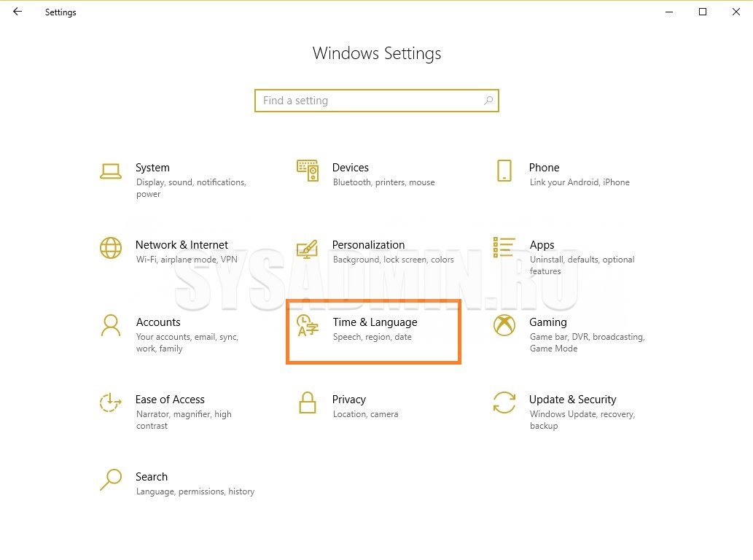Go back using the back arrow

click(17, 12)
